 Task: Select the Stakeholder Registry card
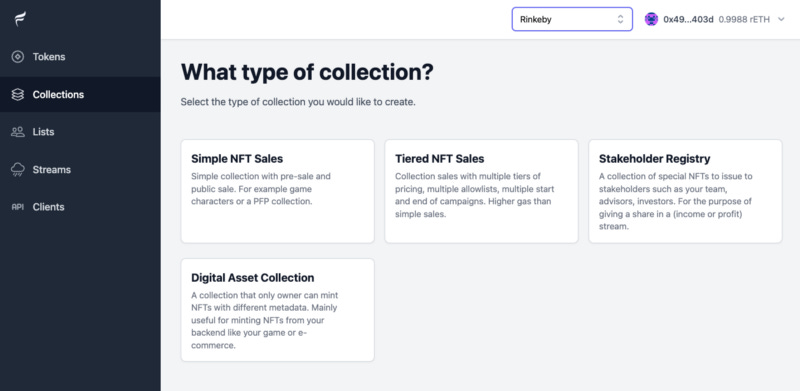(685, 191)
